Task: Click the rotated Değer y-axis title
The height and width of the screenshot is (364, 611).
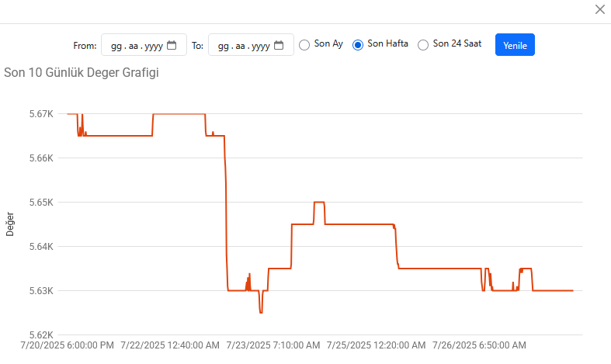Action: (x=10, y=224)
